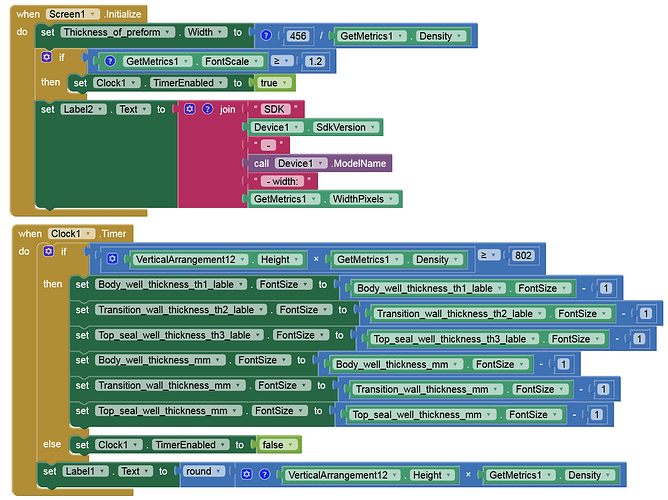Image resolution: width=668 pixels, height=500 pixels.
Task: Open the Density dropdown next to 456
Action: [x=441, y=36]
